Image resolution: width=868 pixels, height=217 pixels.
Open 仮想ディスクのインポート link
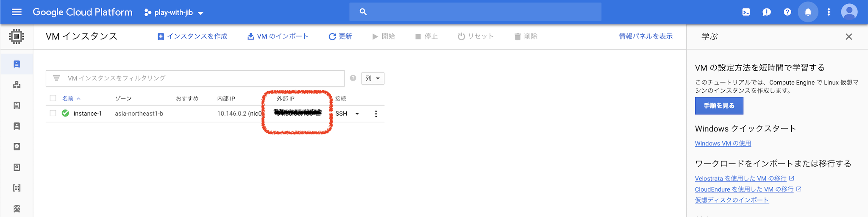732,200
